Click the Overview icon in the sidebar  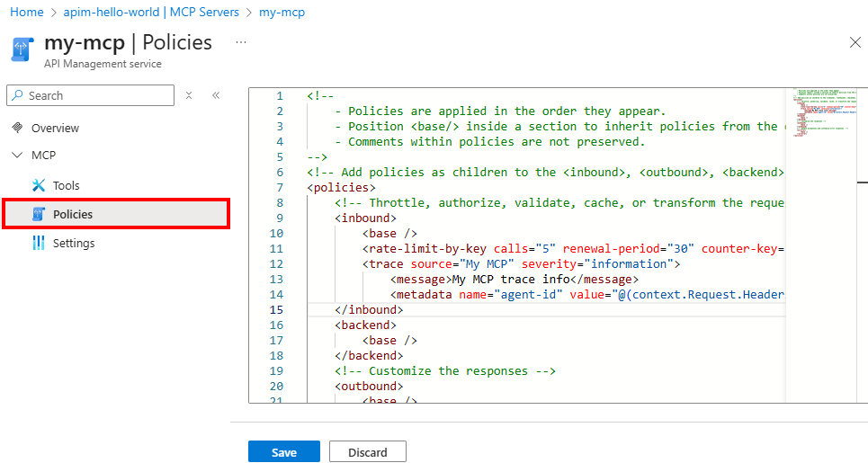[x=18, y=128]
